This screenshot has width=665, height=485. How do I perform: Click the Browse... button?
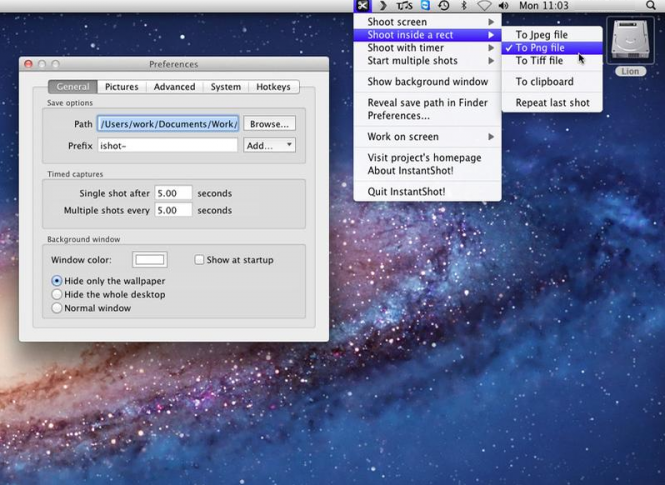coord(269,124)
